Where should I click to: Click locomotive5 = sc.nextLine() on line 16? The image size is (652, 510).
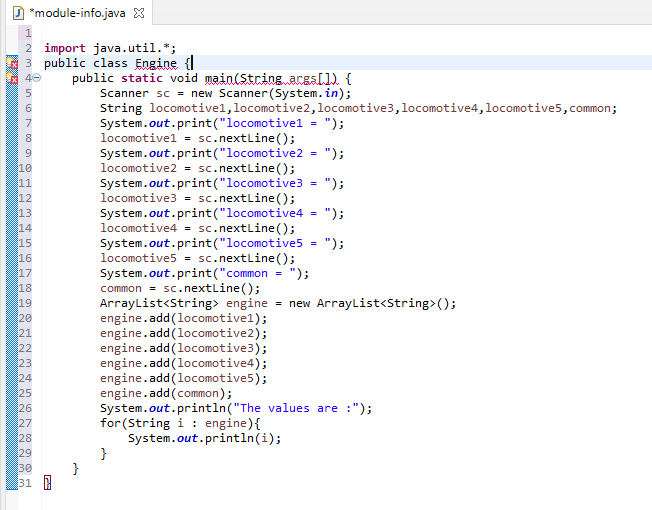198,258
